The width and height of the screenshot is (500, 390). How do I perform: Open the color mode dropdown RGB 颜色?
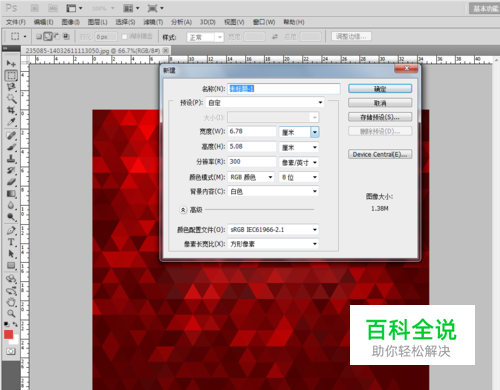coord(251,177)
